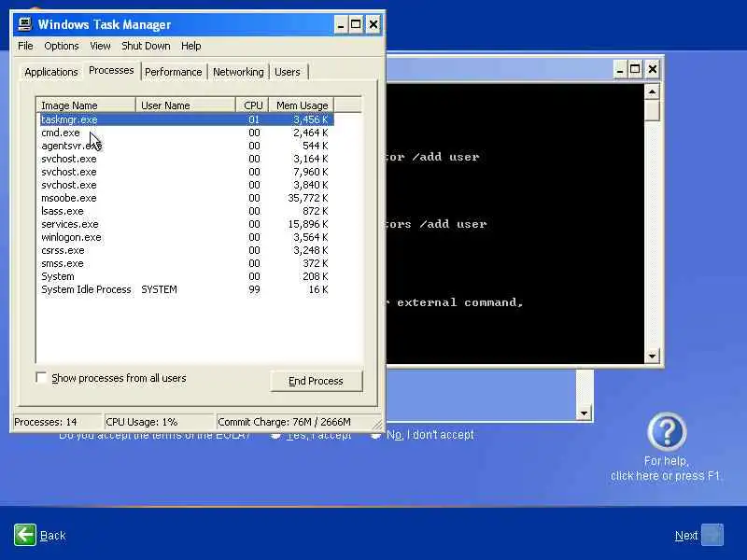
Task: Switch to the Performance tab
Action: (173, 72)
